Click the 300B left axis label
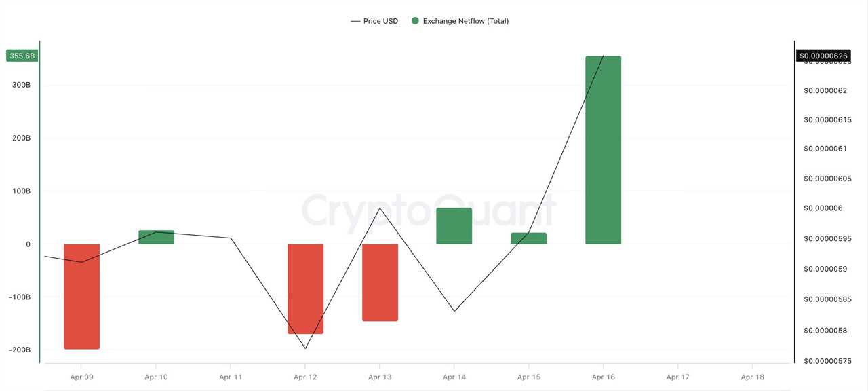Image resolution: width=868 pixels, height=391 pixels. (20, 85)
